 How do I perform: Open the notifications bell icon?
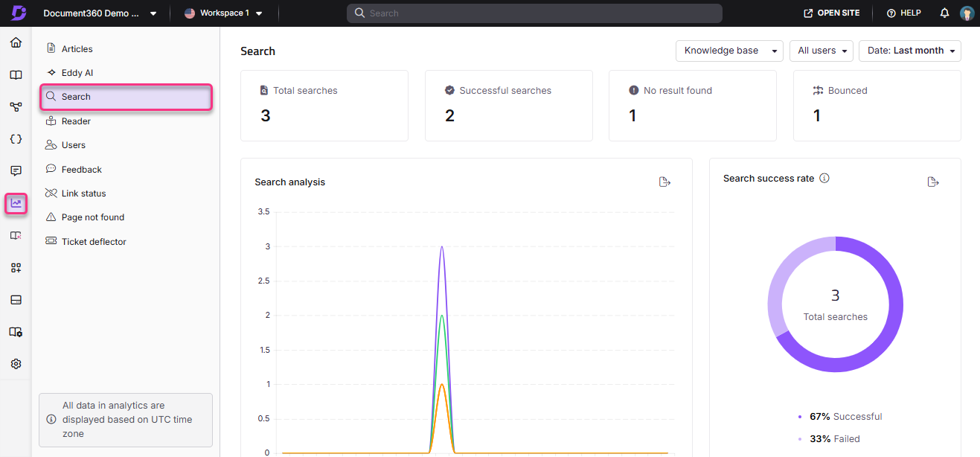click(944, 13)
